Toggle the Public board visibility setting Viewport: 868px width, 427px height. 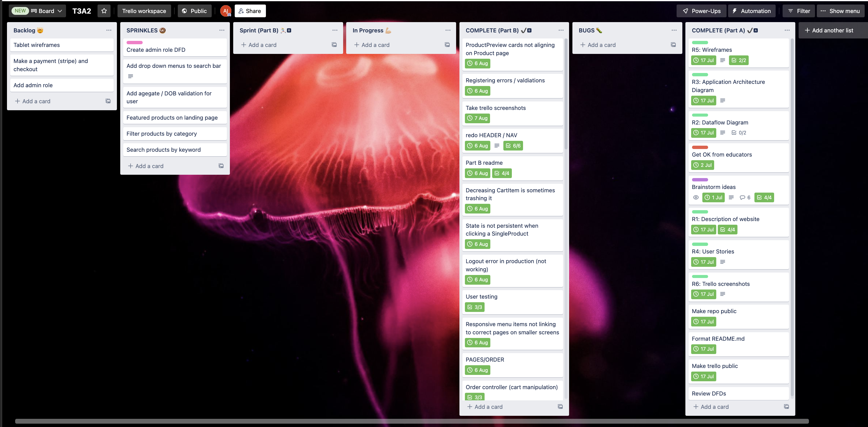[x=194, y=11]
